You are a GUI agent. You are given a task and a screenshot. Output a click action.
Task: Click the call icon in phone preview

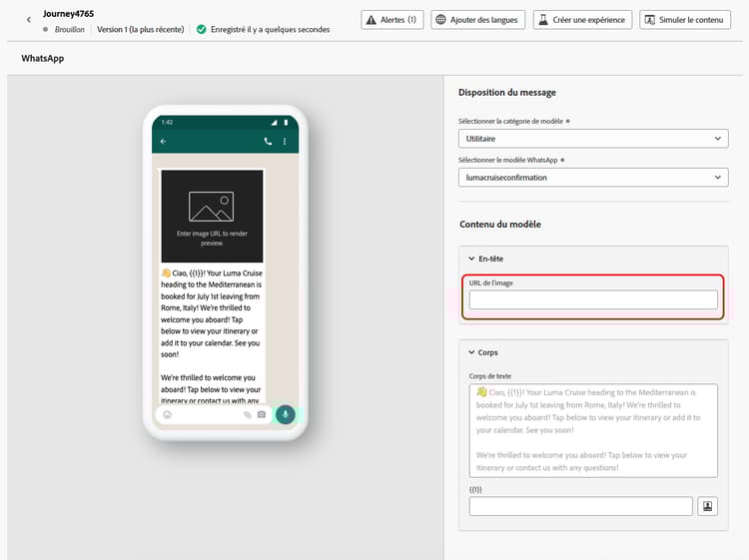268,142
